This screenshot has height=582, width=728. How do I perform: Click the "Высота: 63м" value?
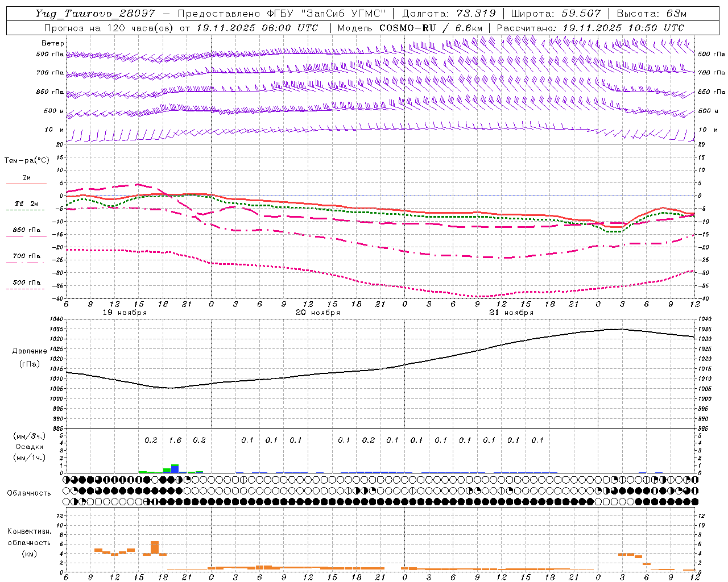click(x=652, y=14)
